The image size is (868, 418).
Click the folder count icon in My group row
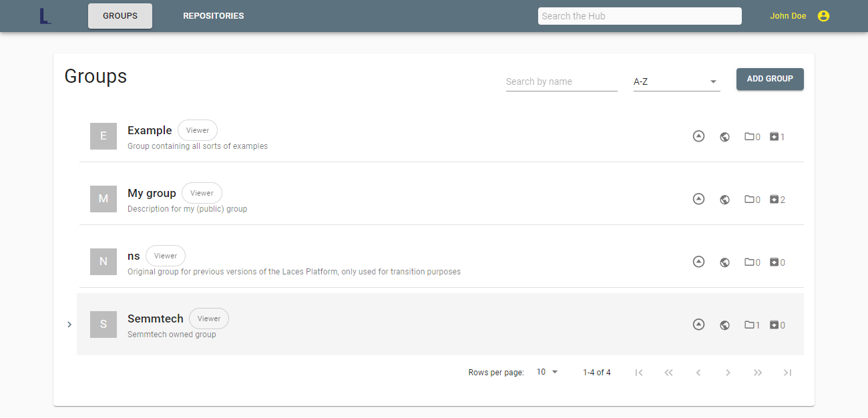tap(749, 200)
